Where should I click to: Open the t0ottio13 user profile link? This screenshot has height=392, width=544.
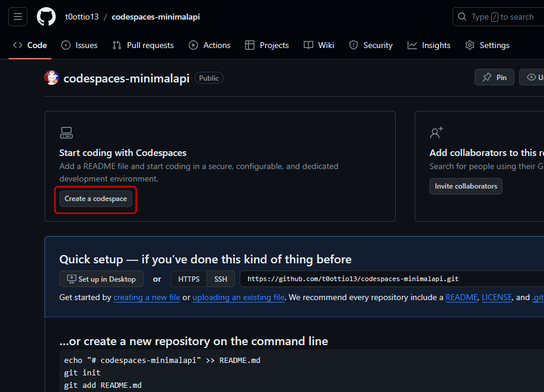(x=82, y=17)
